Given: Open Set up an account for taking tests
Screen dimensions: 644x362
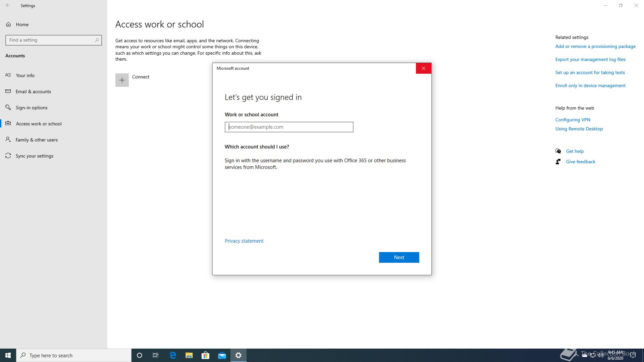Looking at the screenshot, I should 590,72.
